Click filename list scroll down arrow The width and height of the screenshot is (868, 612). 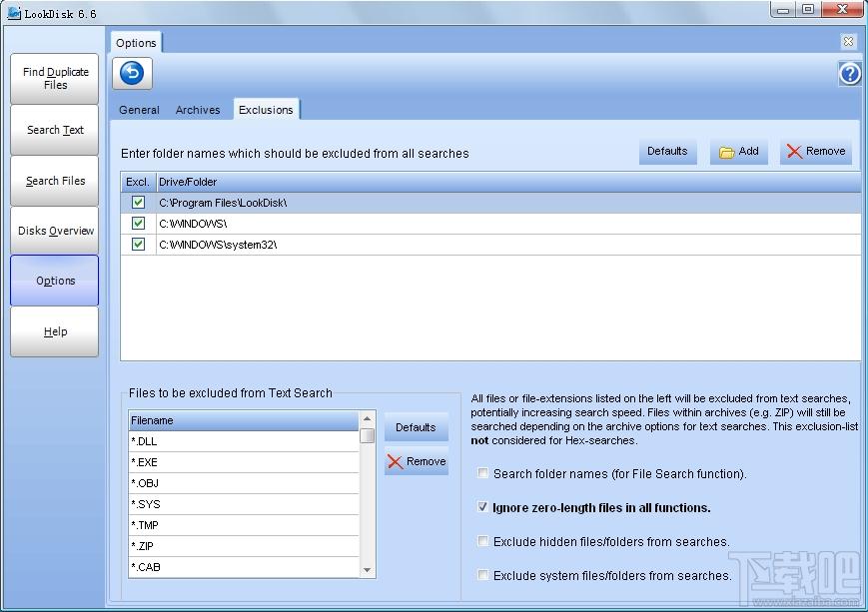click(367, 570)
